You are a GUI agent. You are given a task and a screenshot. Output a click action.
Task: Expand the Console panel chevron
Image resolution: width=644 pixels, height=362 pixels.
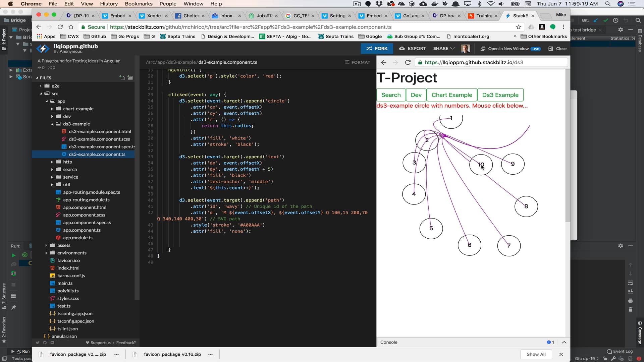tap(564, 342)
